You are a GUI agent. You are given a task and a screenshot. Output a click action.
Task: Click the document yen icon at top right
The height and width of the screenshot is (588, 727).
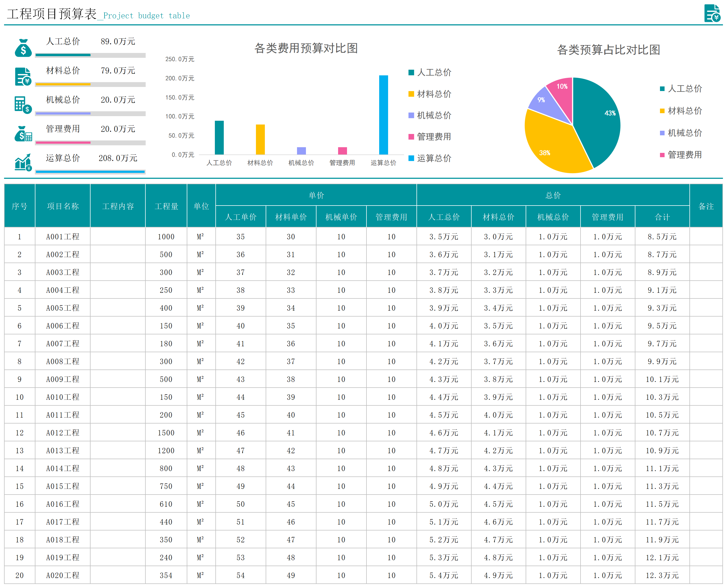712,13
